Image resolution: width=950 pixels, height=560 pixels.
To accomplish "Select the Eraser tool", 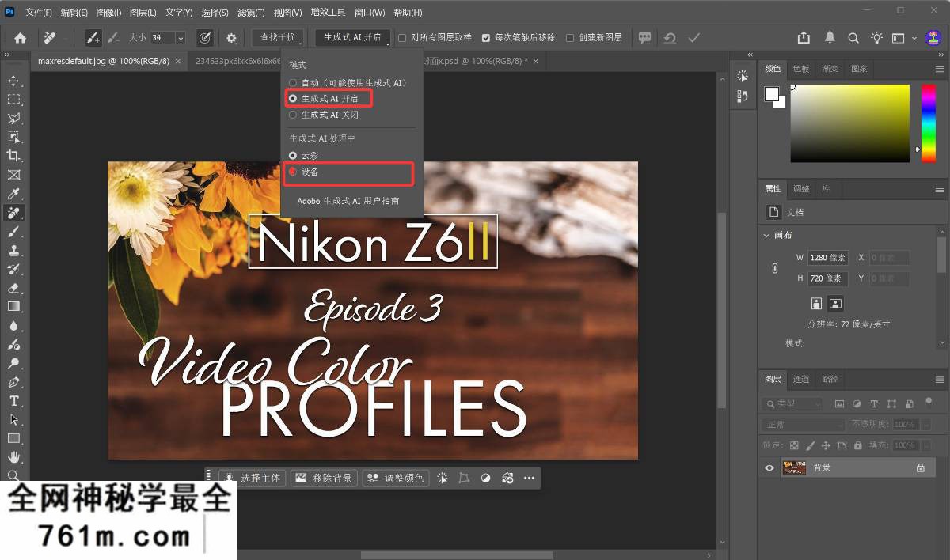I will [13, 288].
